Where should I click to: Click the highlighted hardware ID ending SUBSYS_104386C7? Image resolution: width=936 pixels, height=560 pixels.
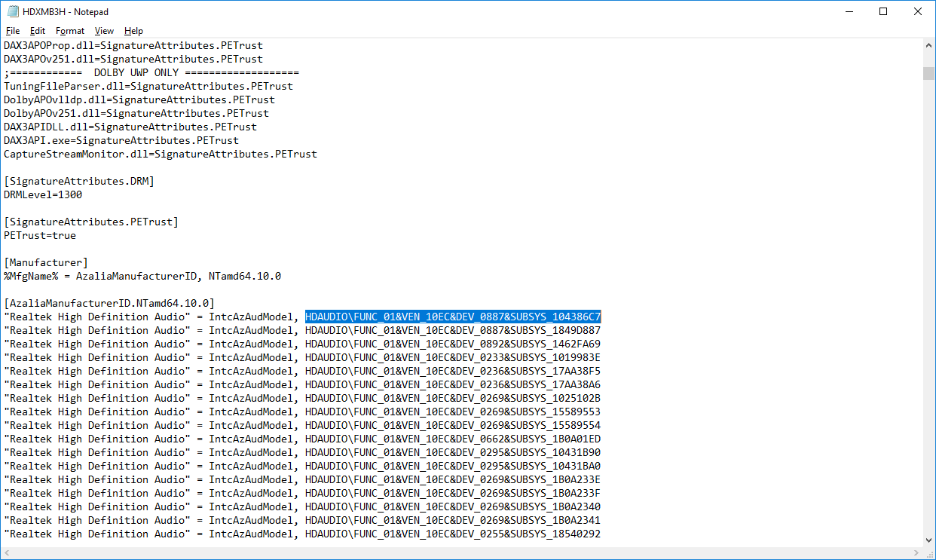[453, 317]
